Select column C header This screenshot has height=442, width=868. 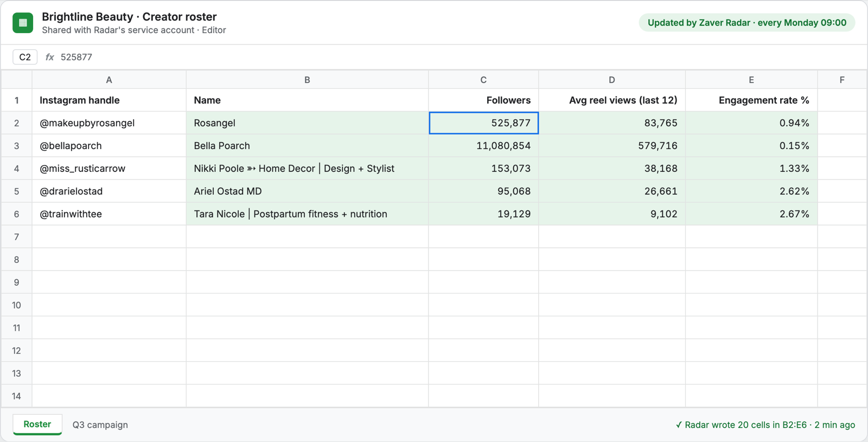pyautogui.click(x=483, y=80)
